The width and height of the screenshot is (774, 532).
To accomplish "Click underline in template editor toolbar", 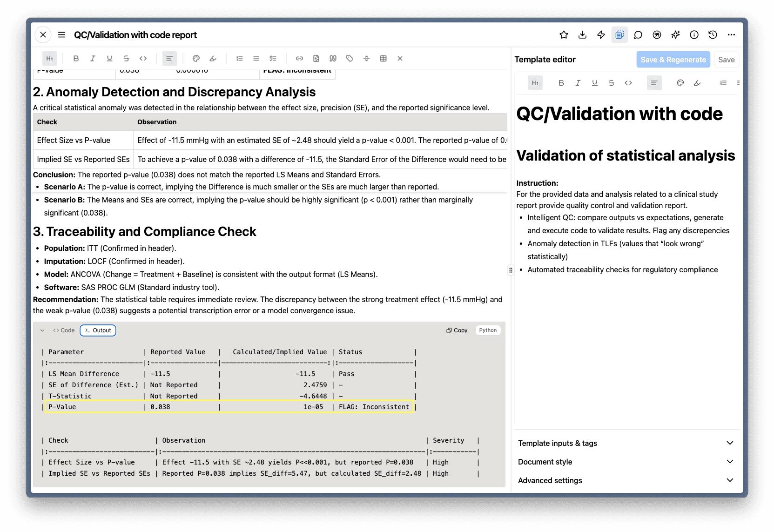I will (594, 83).
